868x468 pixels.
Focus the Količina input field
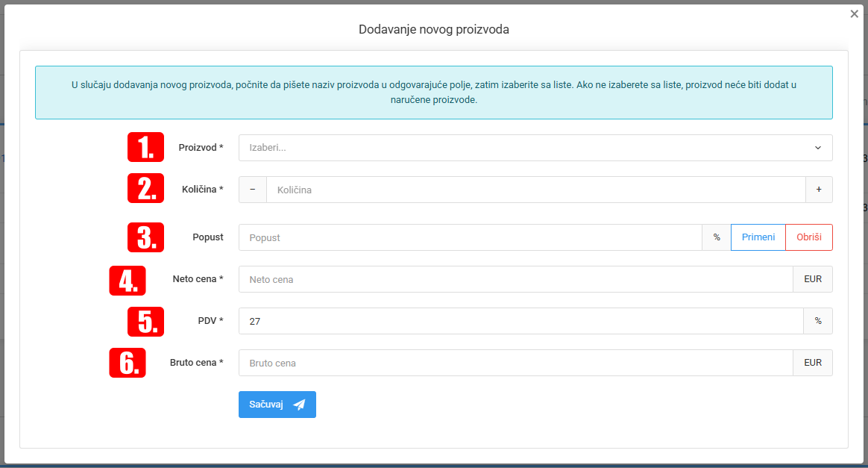pyautogui.click(x=536, y=190)
